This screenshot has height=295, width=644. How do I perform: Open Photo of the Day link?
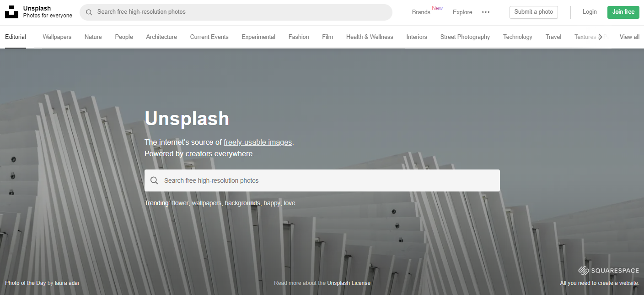pos(26,283)
